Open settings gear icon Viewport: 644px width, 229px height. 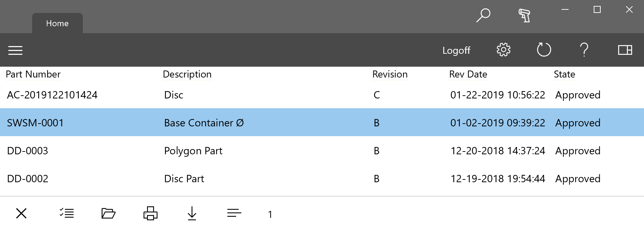(504, 50)
